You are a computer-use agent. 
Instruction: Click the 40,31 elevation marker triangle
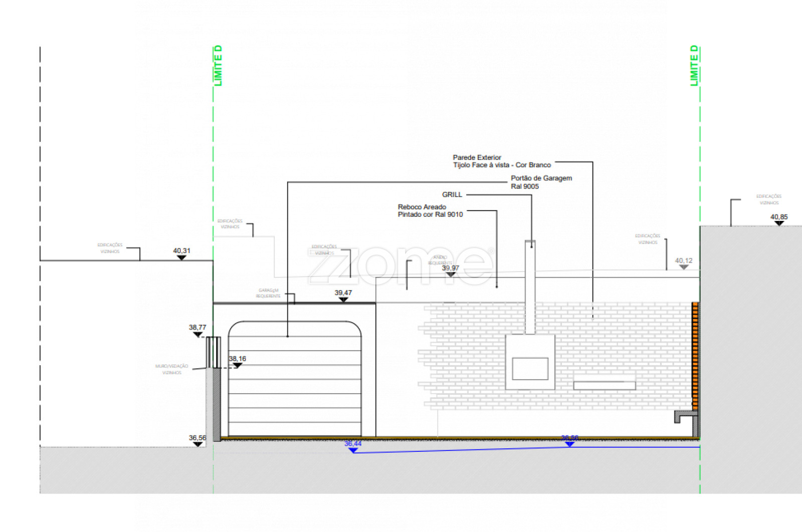(x=181, y=257)
